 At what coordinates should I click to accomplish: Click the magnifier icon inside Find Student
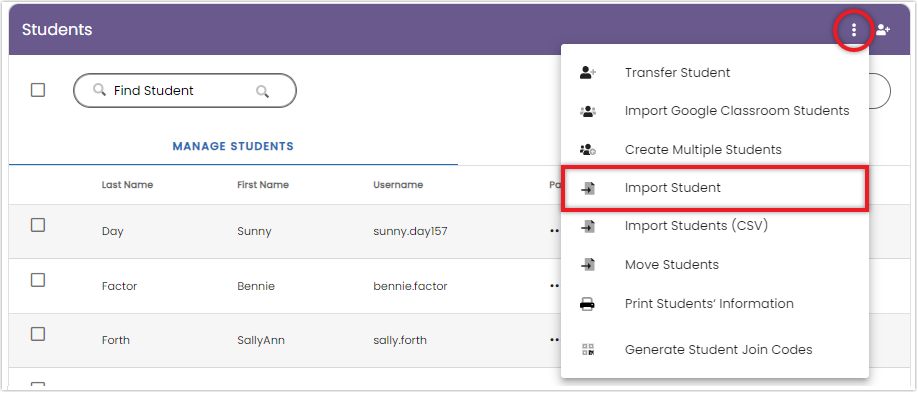click(262, 91)
